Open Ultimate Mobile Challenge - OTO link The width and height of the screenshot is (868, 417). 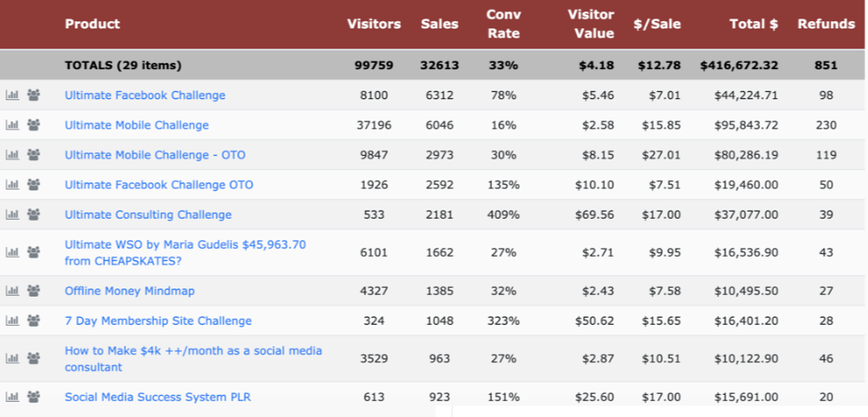(x=155, y=155)
